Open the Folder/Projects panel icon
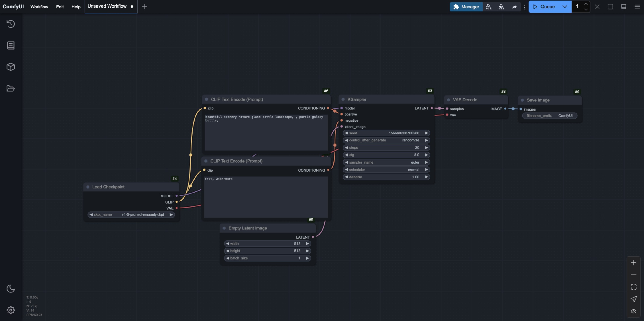Image resolution: width=644 pixels, height=321 pixels. pyautogui.click(x=11, y=88)
